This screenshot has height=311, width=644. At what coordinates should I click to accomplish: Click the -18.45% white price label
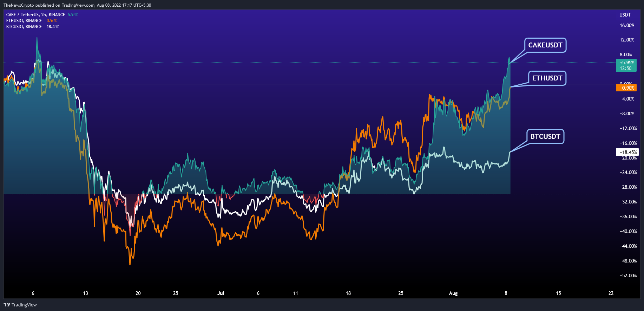(x=627, y=152)
